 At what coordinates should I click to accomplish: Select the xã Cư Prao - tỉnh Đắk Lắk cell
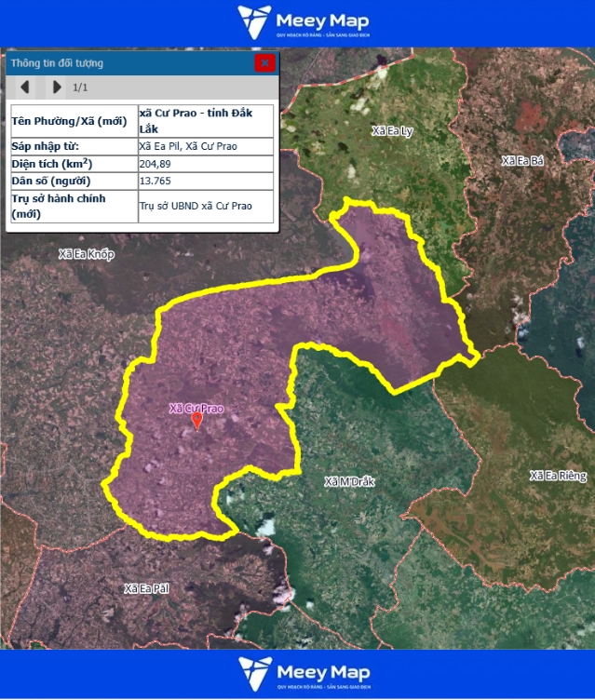(205, 121)
